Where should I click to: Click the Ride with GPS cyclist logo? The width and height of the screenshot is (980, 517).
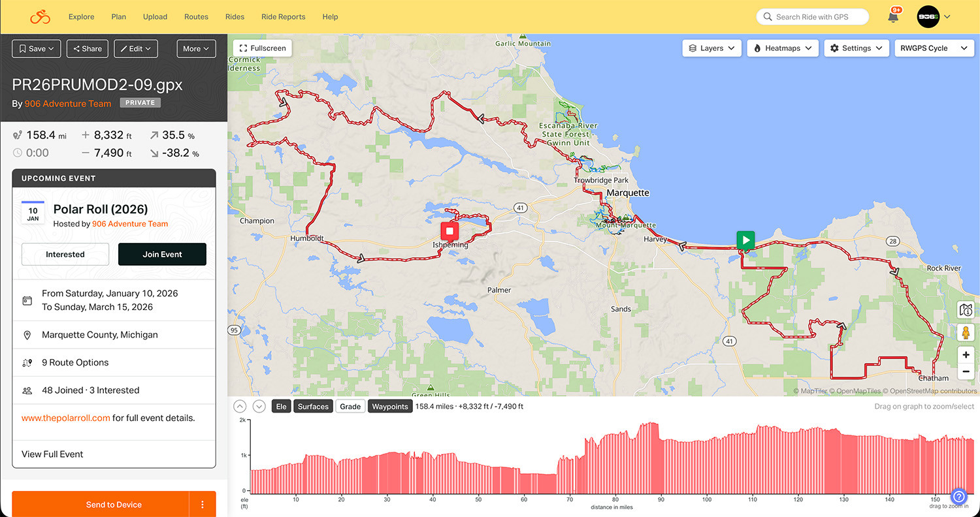[x=40, y=16]
